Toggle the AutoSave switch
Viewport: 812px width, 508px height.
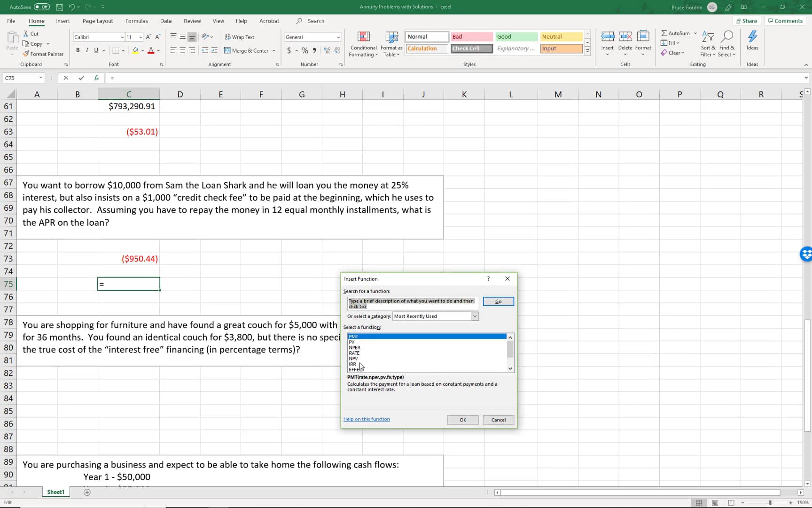42,7
